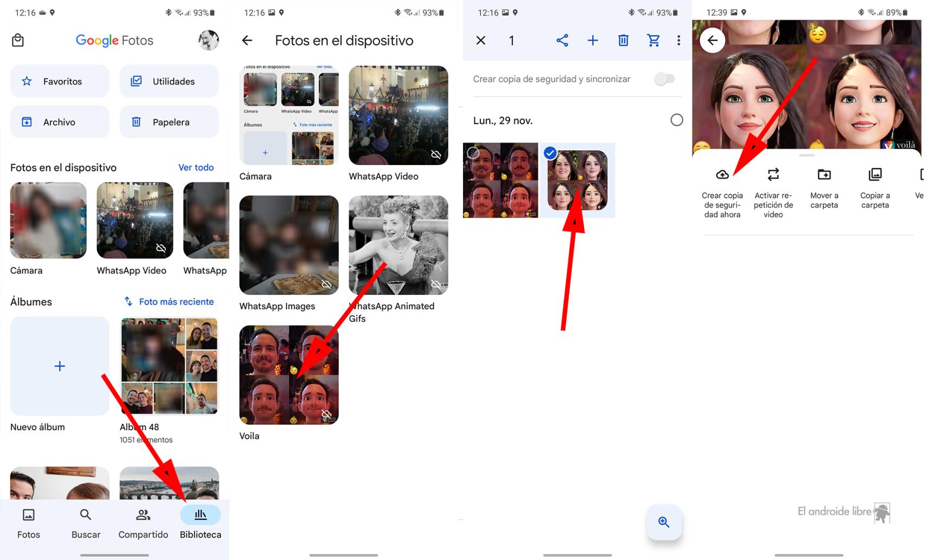Tap the share icon in selection toolbar
926x560 pixels.
point(562,40)
